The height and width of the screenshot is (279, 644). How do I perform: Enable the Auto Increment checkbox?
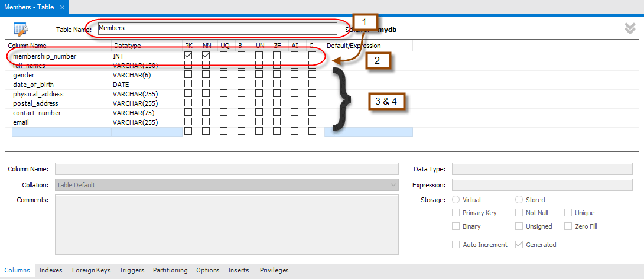tap(456, 245)
